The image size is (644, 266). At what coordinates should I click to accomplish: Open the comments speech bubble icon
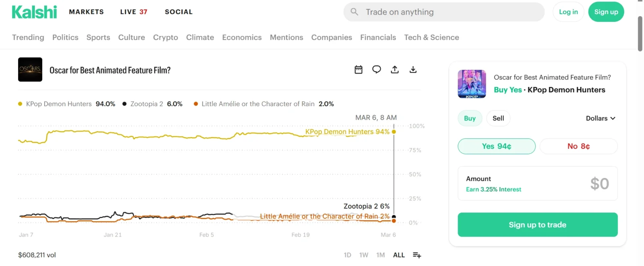coord(376,70)
